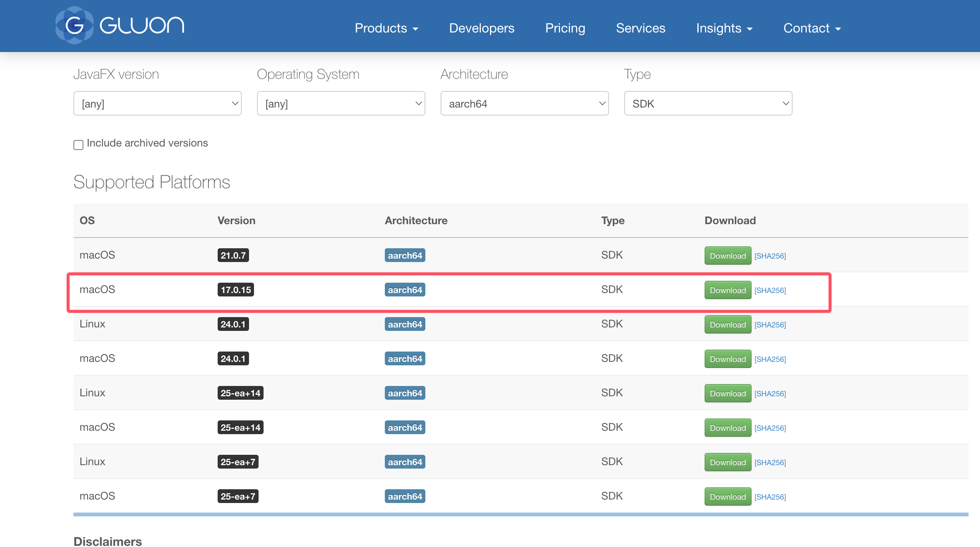The height and width of the screenshot is (547, 980).
Task: Click aarch64 badge in macOS 21.0.7 row
Action: click(x=405, y=255)
